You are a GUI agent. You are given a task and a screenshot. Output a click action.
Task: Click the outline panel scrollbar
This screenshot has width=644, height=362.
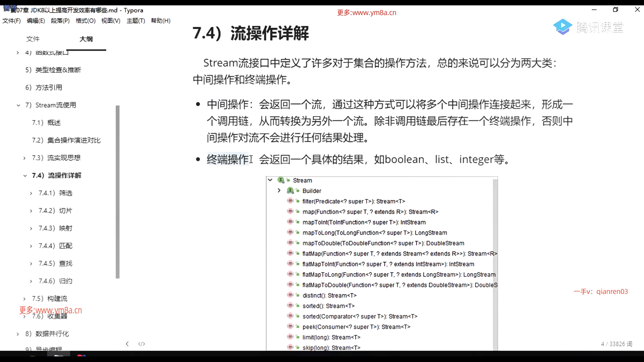click(x=117, y=191)
